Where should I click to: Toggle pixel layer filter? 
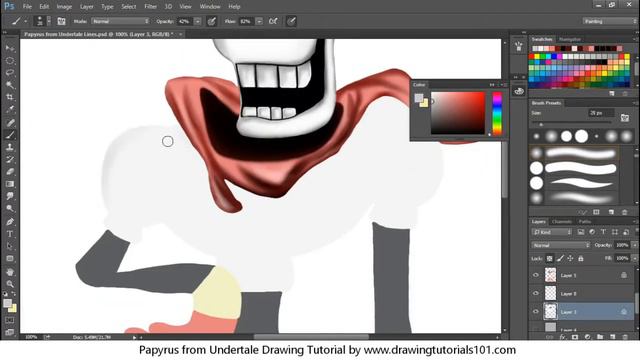580,232
